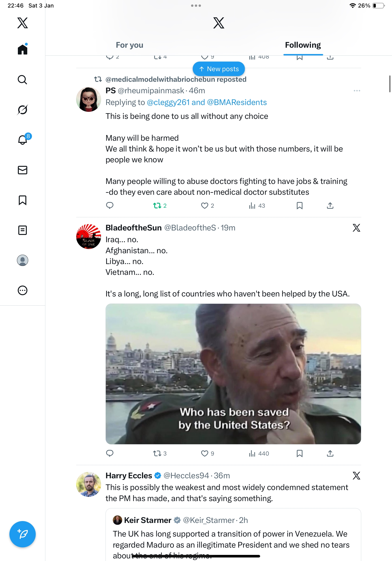This screenshot has height=561, width=392.
Task: Open Grok menu on Harry Eccles post
Action: tap(356, 475)
